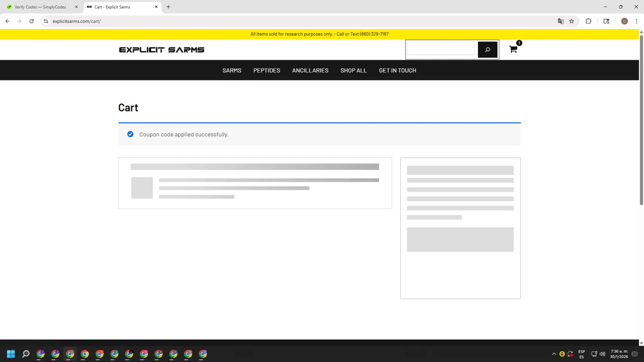
Task: Open the network display icon in the tray
Action: pos(594,354)
